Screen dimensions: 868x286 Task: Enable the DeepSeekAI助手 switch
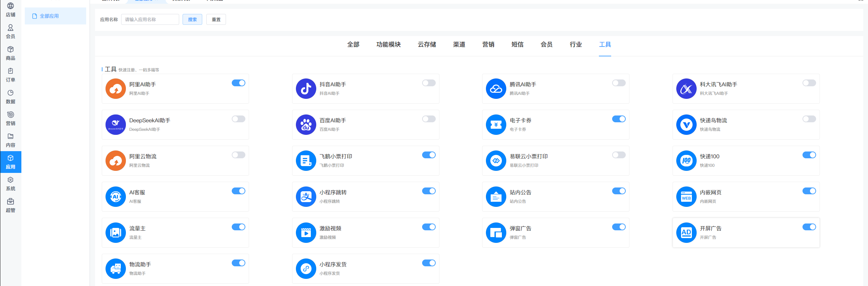(239, 119)
